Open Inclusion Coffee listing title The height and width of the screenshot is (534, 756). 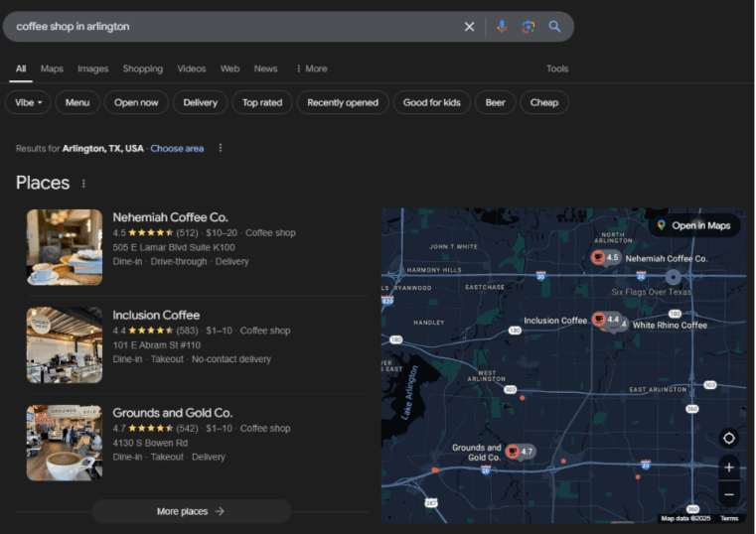(x=156, y=316)
